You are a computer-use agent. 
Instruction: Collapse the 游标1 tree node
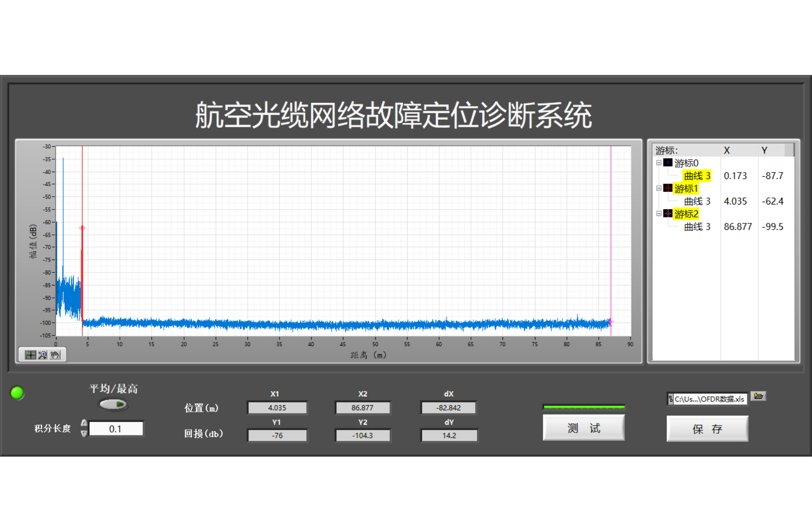(659, 188)
